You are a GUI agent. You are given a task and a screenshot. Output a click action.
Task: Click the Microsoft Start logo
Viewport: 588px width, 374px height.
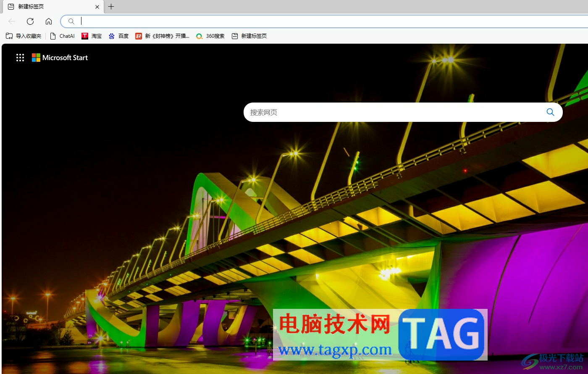[x=60, y=58]
